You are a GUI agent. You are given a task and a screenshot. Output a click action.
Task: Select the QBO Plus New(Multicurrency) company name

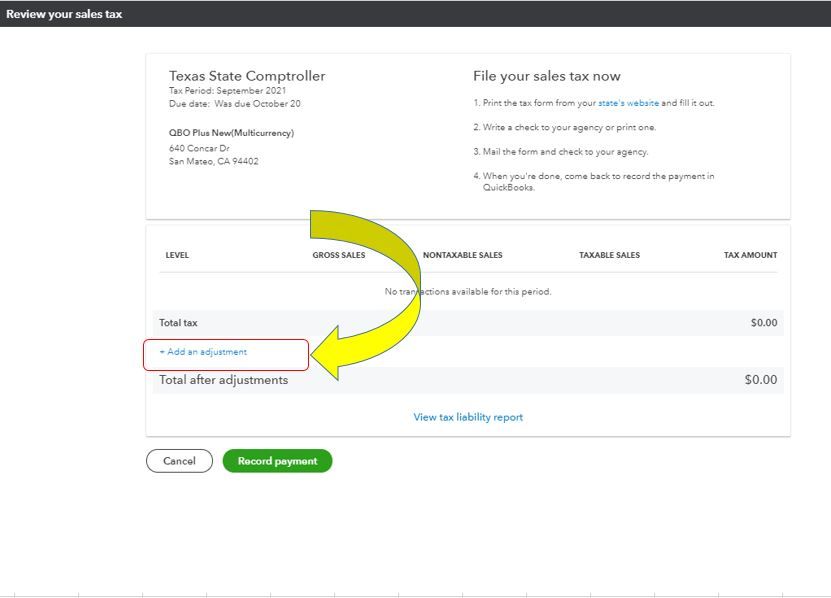pyautogui.click(x=231, y=133)
